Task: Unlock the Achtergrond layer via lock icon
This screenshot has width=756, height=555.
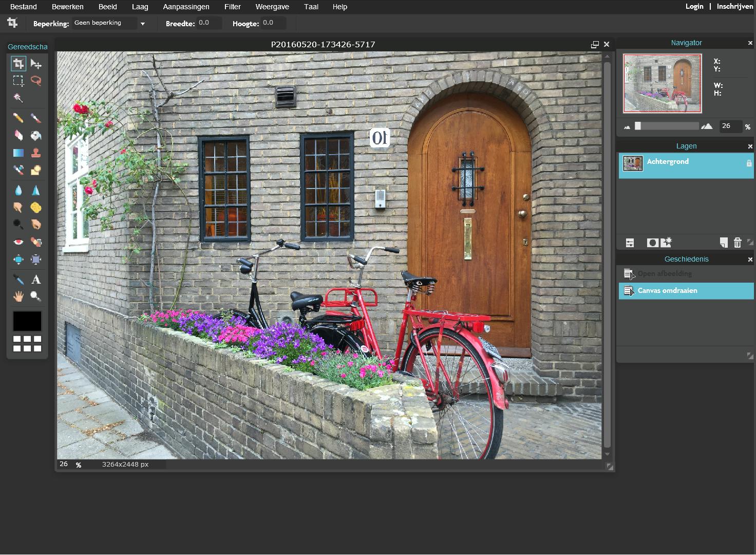Action: (x=749, y=163)
